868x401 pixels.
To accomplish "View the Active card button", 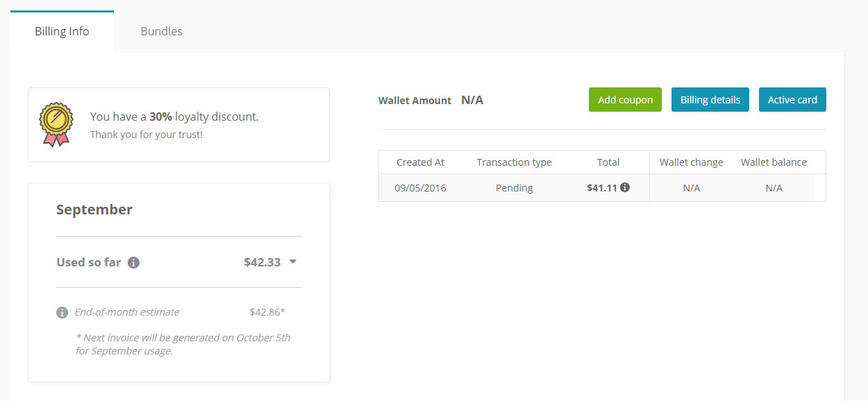I will pos(792,99).
